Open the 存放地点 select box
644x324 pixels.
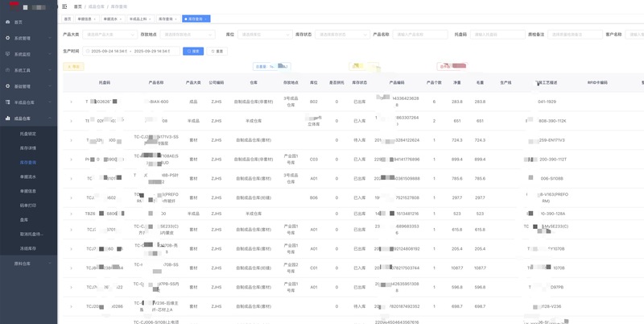tap(185, 35)
